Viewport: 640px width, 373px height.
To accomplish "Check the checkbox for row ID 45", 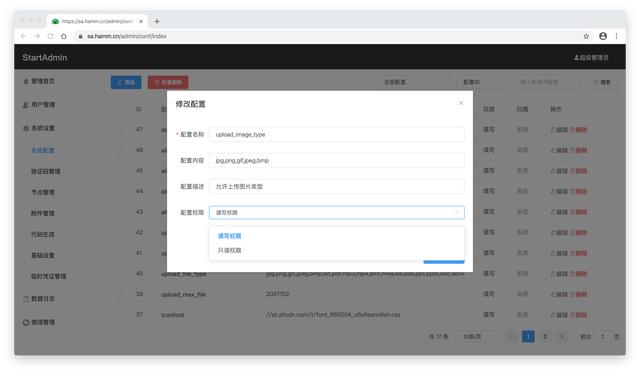I will 119,171.
